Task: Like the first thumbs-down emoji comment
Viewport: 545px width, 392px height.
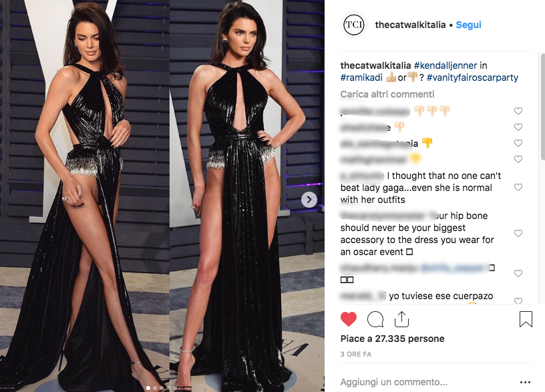Action: click(x=518, y=111)
